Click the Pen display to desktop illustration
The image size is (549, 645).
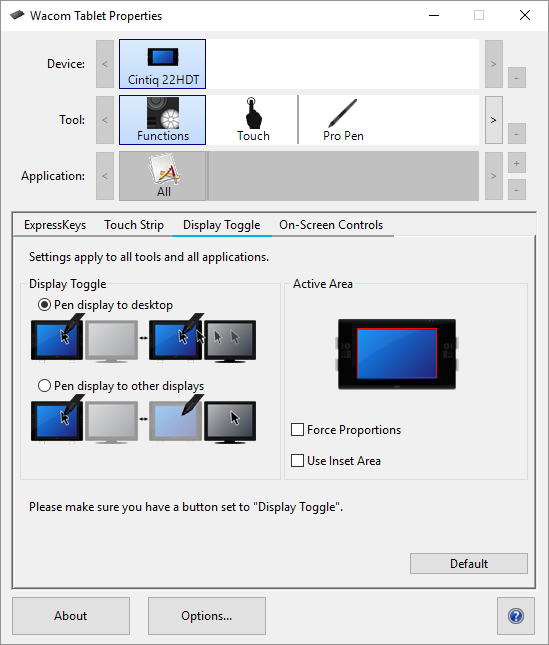pos(144,338)
